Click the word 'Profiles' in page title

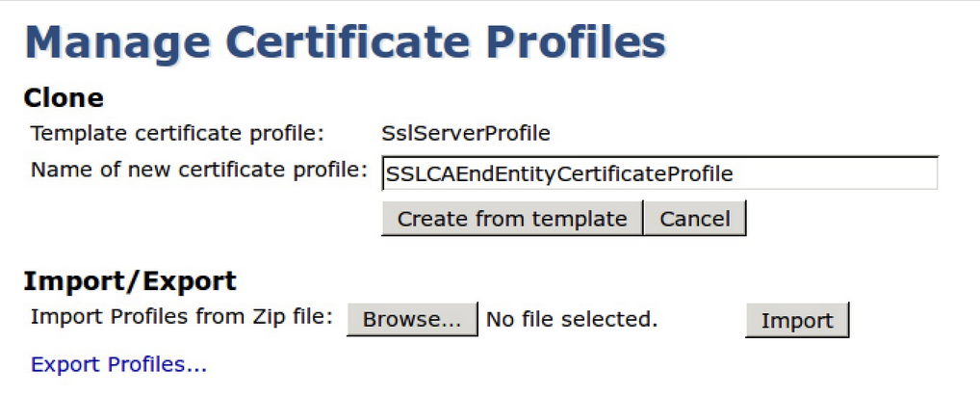tap(576, 43)
